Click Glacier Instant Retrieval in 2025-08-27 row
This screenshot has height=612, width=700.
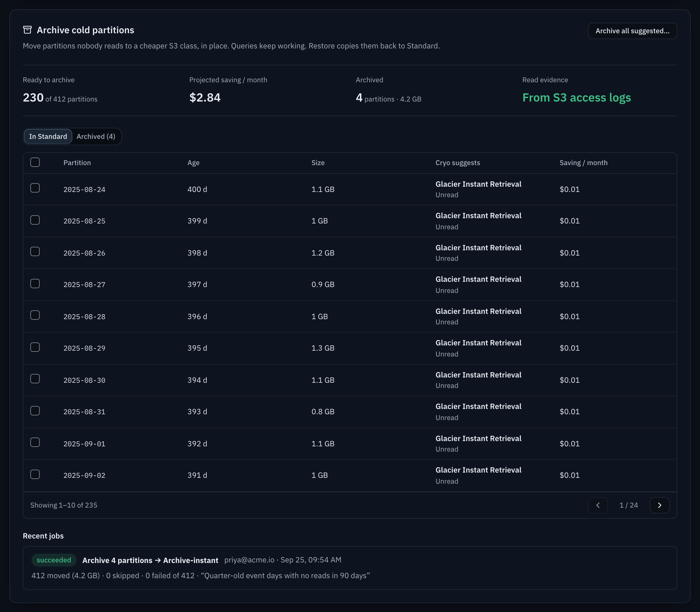click(x=478, y=279)
